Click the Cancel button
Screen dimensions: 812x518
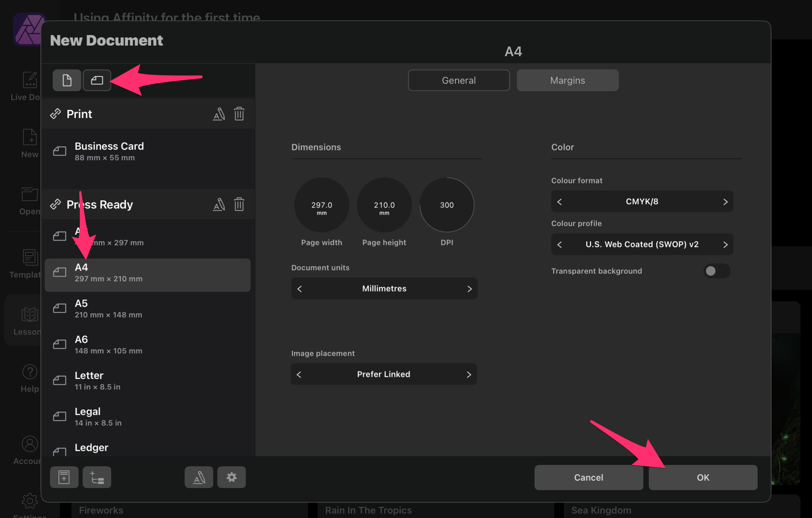(x=588, y=477)
